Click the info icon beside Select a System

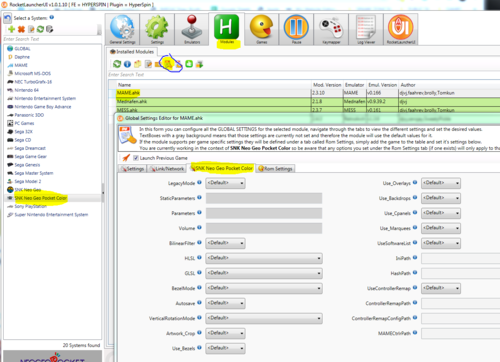(52, 17)
